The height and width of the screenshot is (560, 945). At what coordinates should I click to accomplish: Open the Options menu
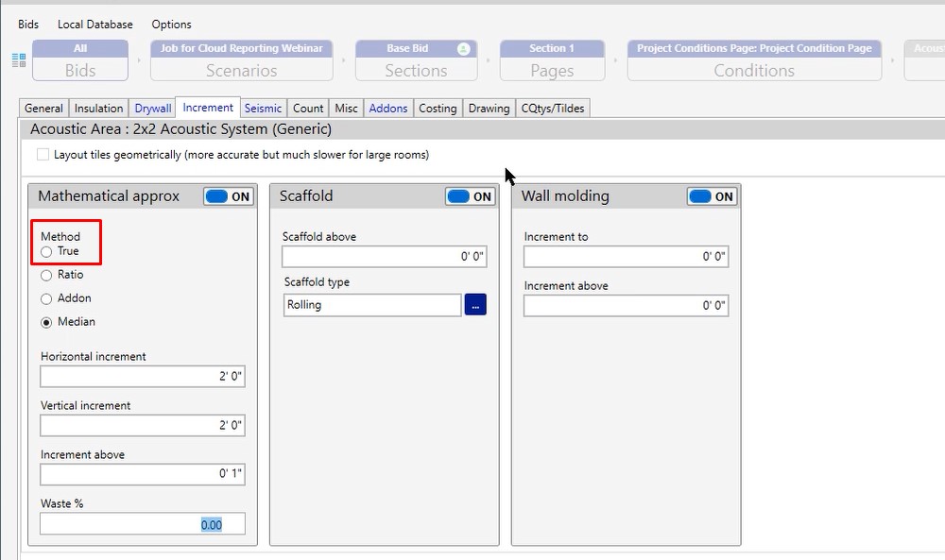[171, 25]
